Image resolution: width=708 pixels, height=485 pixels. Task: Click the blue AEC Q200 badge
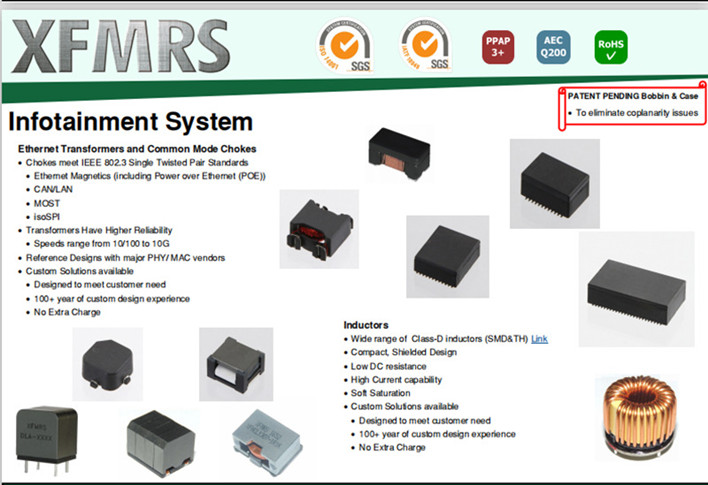point(553,45)
